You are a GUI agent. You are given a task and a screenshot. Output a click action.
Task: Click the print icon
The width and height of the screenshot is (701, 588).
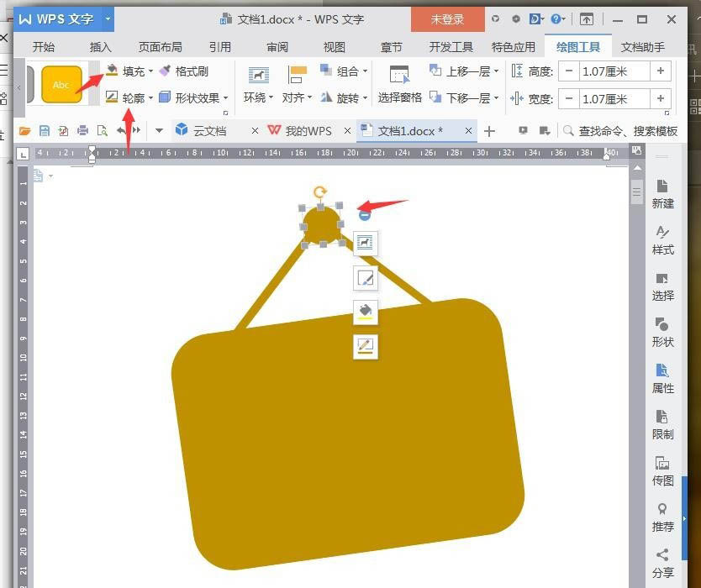(x=82, y=131)
